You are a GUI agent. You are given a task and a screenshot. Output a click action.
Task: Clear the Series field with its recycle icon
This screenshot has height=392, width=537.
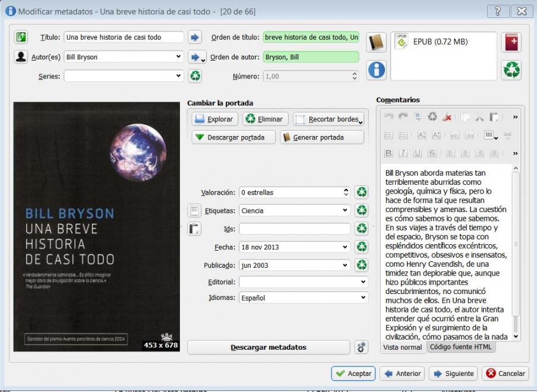coord(195,76)
